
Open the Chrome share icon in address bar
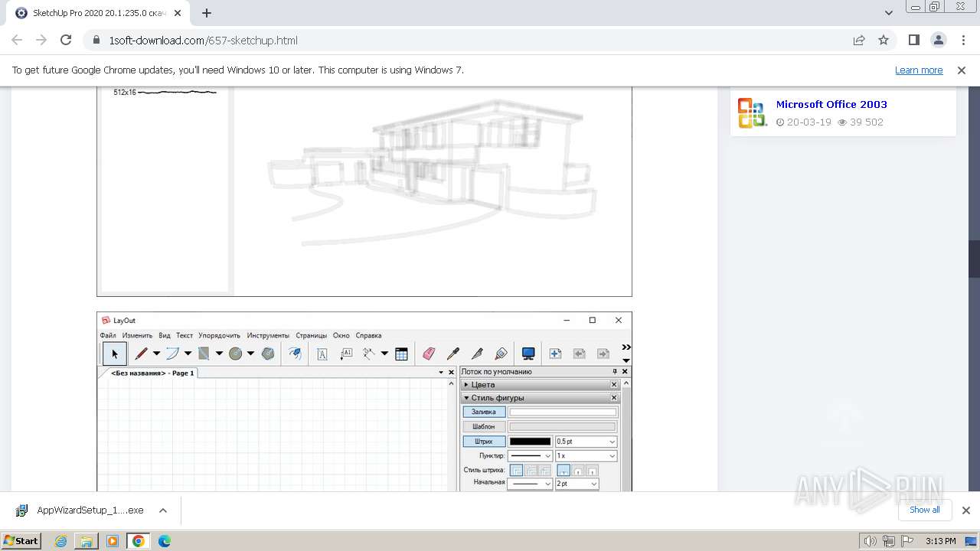pyautogui.click(x=859, y=40)
